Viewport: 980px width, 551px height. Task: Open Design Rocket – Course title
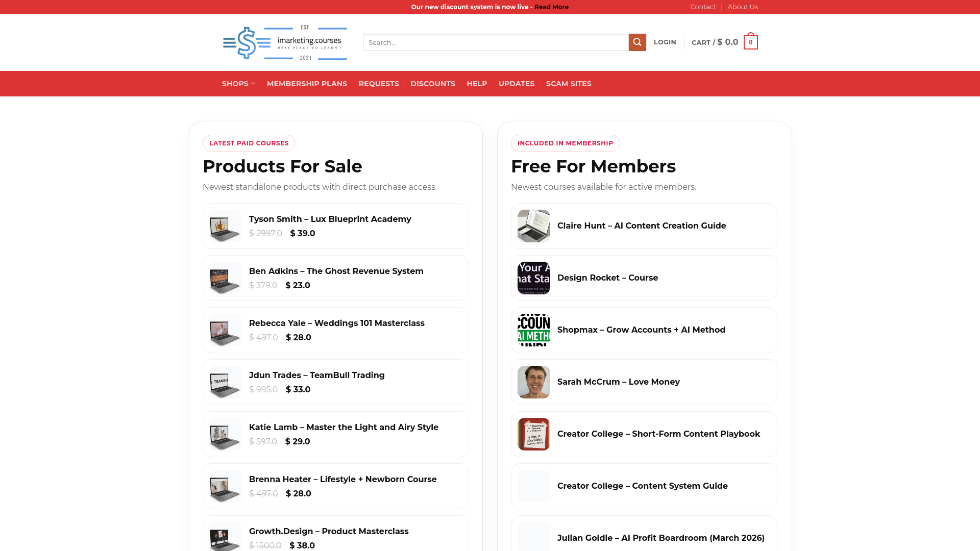pos(607,278)
